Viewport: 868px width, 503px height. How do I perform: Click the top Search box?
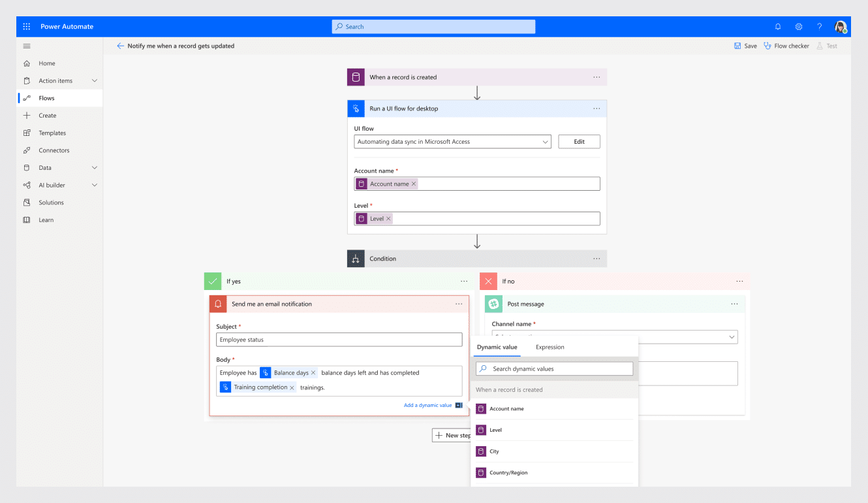pos(433,27)
